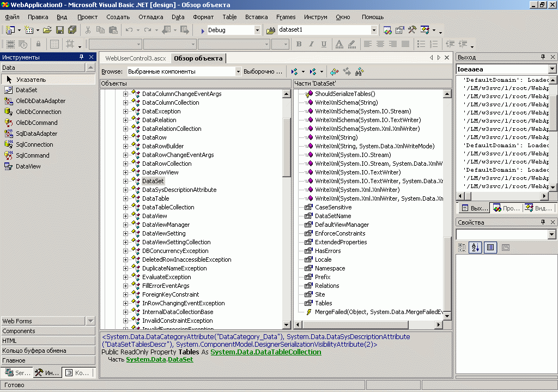This screenshot has height=392, width=558.
Task: Click the alphabetical sort icon in Properties
Action: [x=475, y=247]
